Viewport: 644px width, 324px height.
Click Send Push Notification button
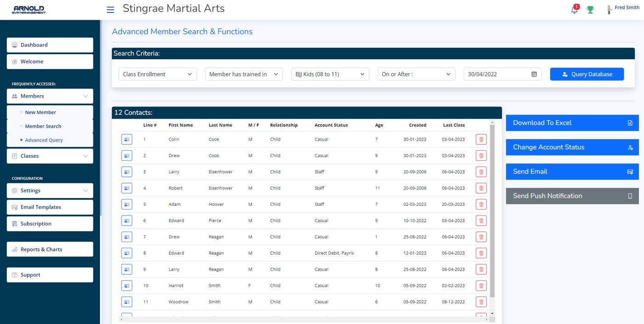pos(572,196)
